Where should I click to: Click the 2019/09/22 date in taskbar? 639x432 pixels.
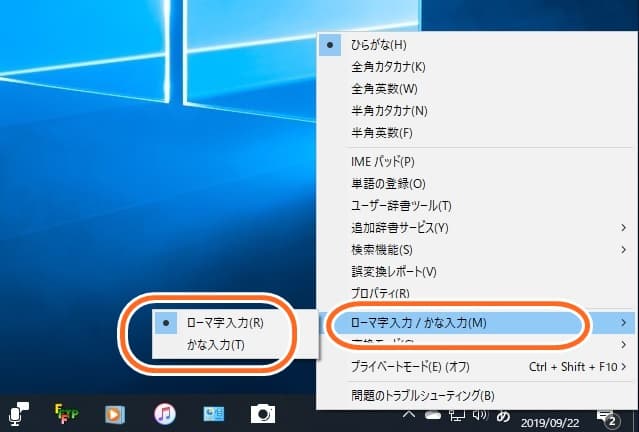tap(550, 423)
